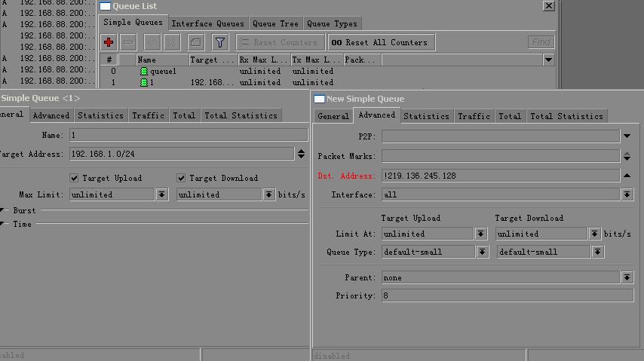Click the Reset Counters button
This screenshot has height=361, width=644.
280,42
